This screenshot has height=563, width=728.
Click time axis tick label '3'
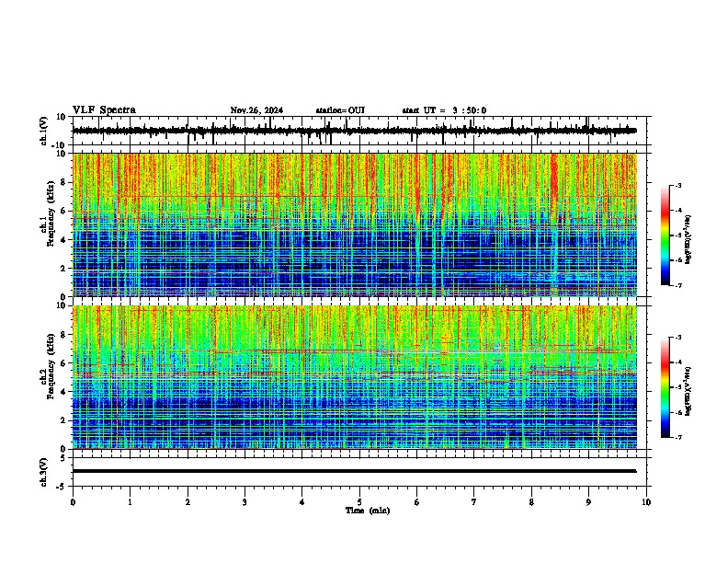pyautogui.click(x=245, y=502)
